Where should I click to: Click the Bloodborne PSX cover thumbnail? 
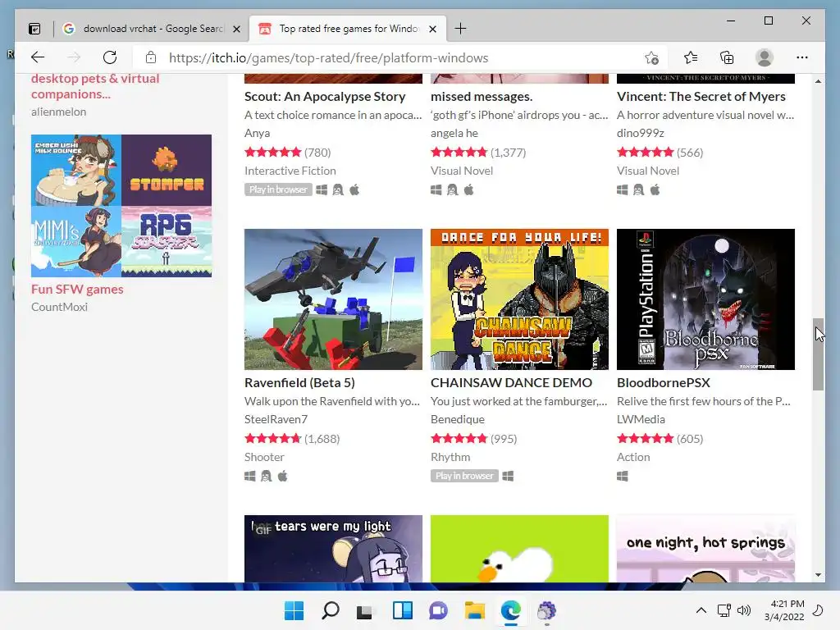click(705, 299)
